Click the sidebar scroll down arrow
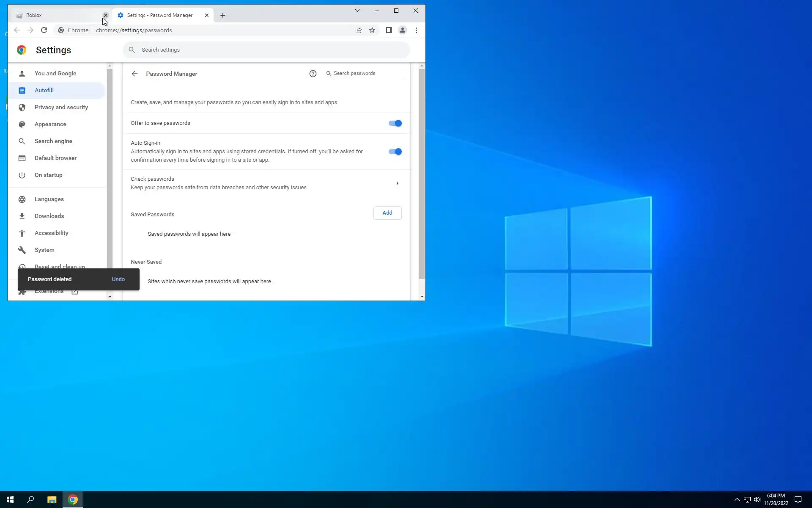Image resolution: width=812 pixels, height=508 pixels. point(110,297)
